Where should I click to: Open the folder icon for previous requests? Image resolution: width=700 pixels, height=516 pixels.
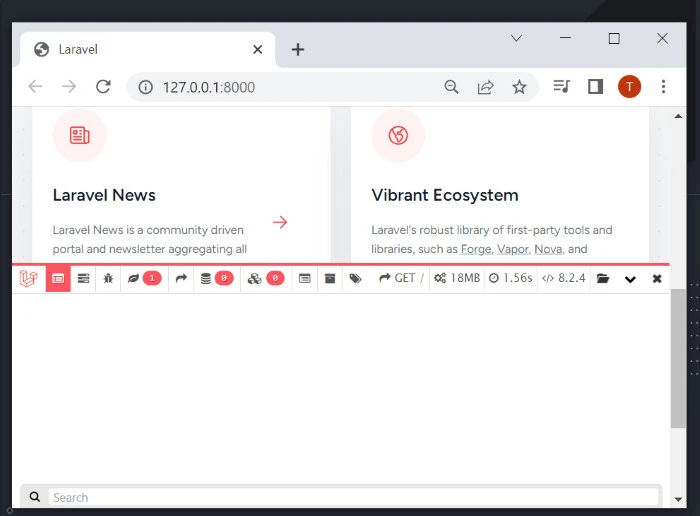click(x=603, y=278)
